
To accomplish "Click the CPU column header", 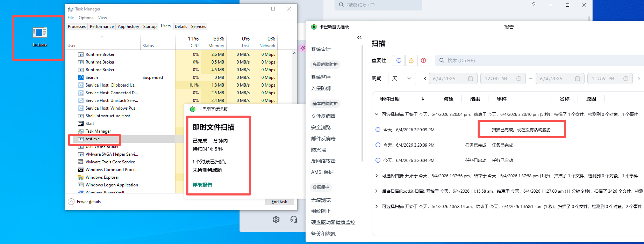I will click(188, 42).
